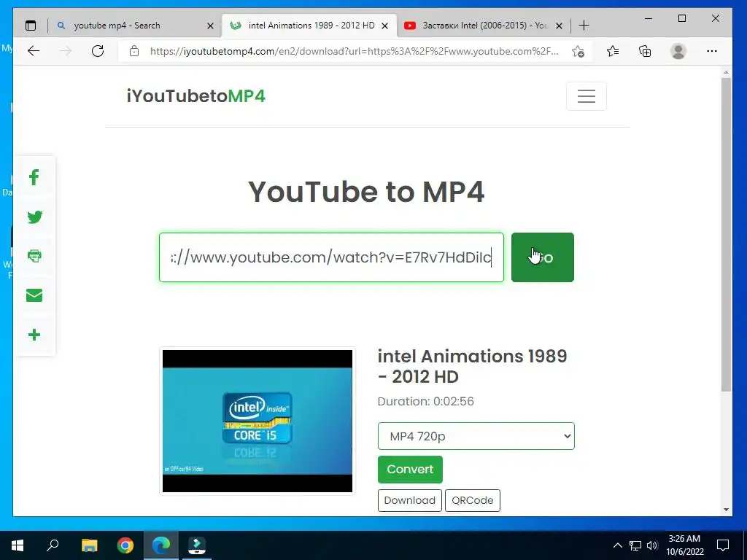This screenshot has height=560, width=747.
Task: Share page by email envelope icon
Action: tap(34, 295)
